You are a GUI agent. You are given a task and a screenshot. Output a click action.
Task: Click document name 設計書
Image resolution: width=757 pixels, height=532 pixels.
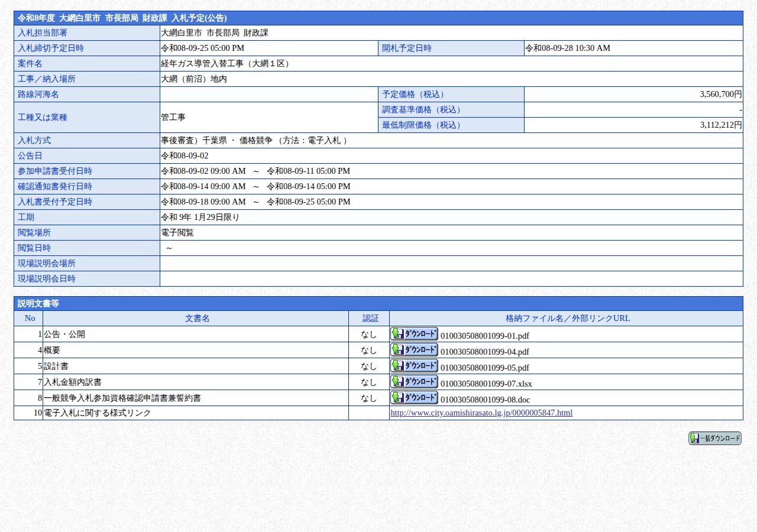56,366
